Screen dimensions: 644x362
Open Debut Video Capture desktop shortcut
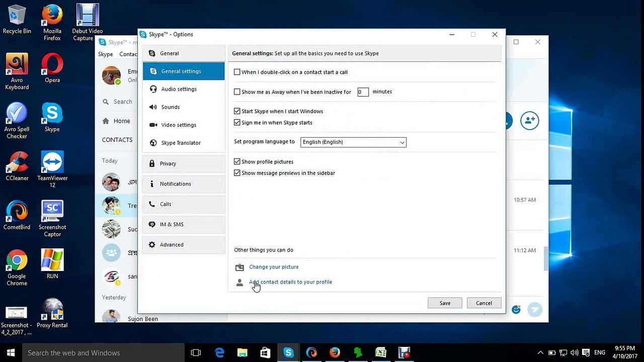coord(87,23)
